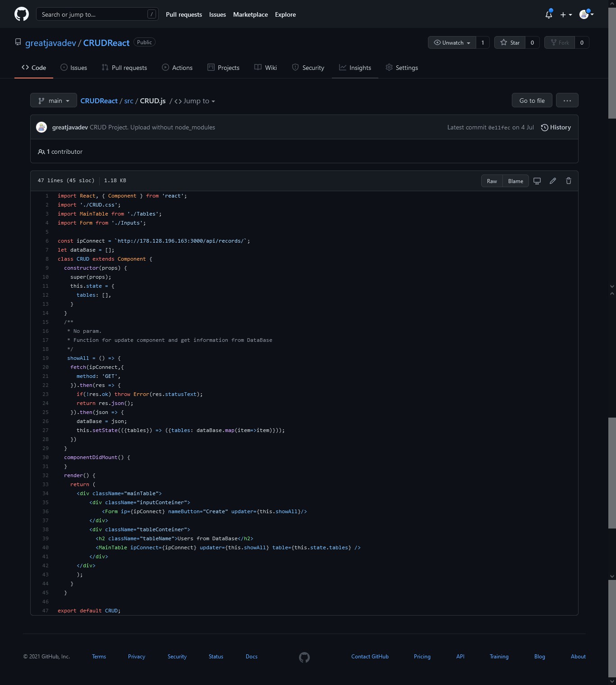Screen dimensions: 616x685
Task: Open the commit History link
Action: point(556,127)
